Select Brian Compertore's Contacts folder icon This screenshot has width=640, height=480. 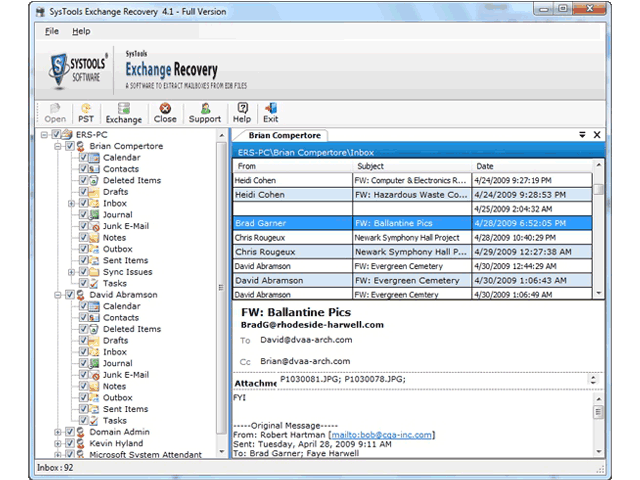pos(94,169)
